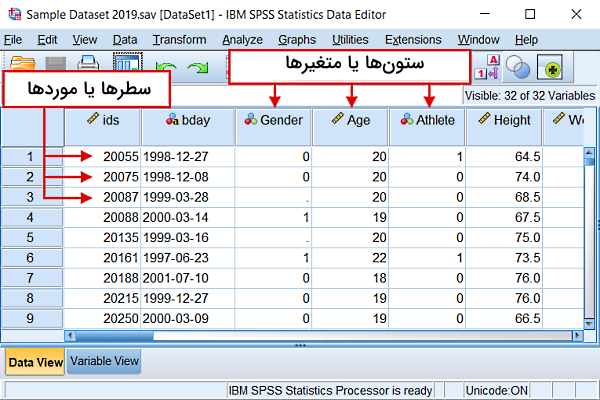Click ids cell 20087

pyautogui.click(x=103, y=197)
